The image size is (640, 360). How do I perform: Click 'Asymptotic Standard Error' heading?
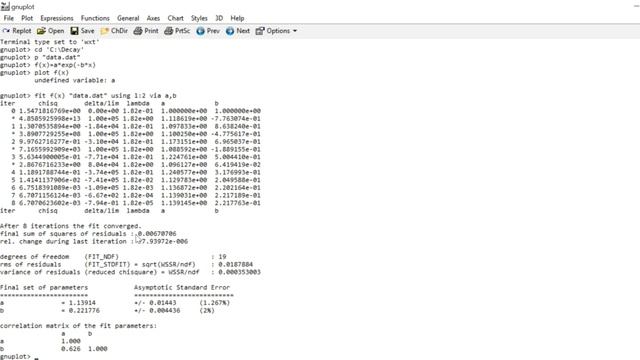(182, 287)
